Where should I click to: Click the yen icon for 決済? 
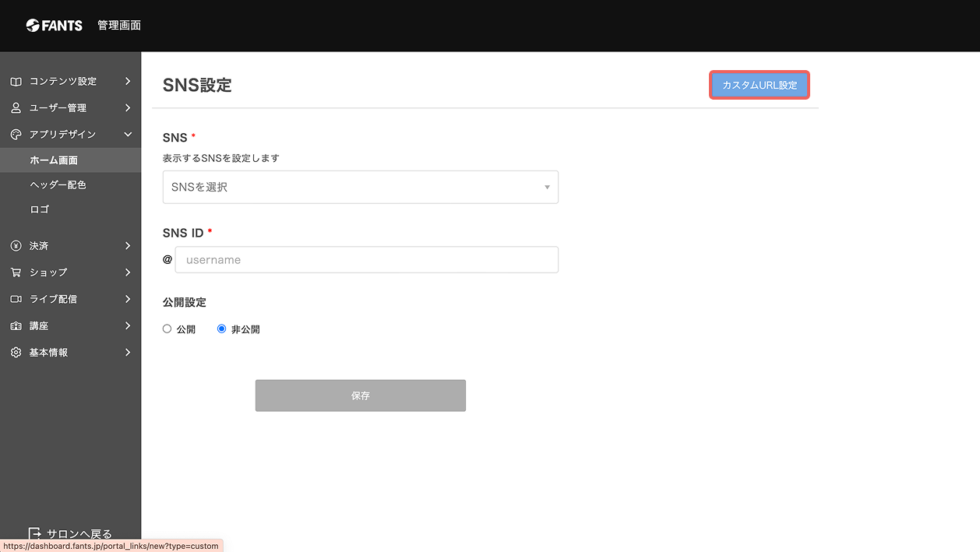click(x=16, y=245)
